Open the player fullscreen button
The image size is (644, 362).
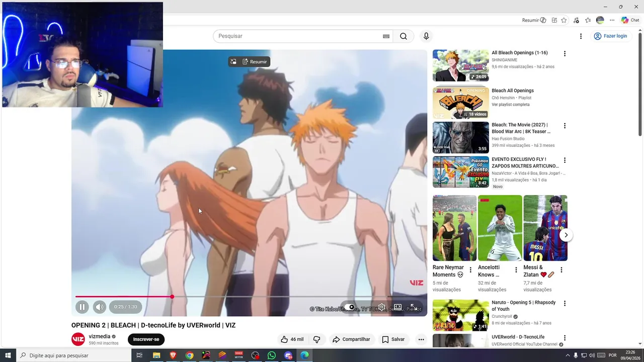coord(413,307)
